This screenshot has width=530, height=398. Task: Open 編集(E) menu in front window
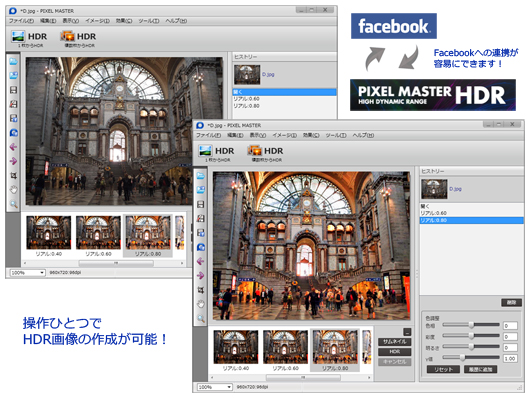click(235, 135)
